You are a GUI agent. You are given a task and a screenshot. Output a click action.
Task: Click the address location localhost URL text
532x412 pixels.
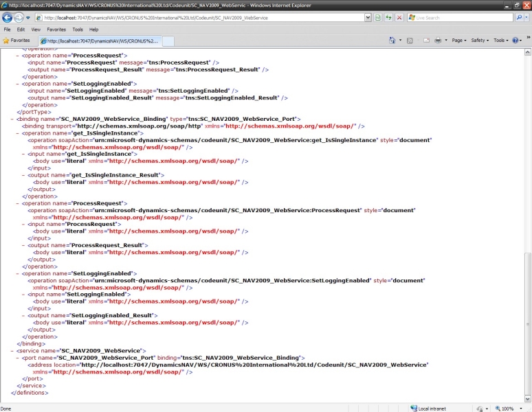click(254, 365)
